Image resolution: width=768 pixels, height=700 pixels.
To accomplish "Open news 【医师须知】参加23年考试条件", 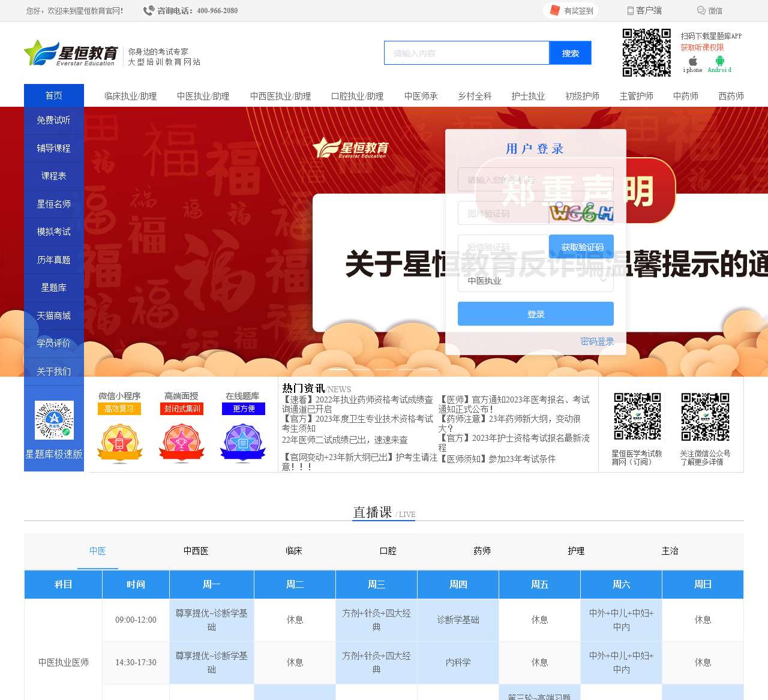I will click(x=498, y=459).
